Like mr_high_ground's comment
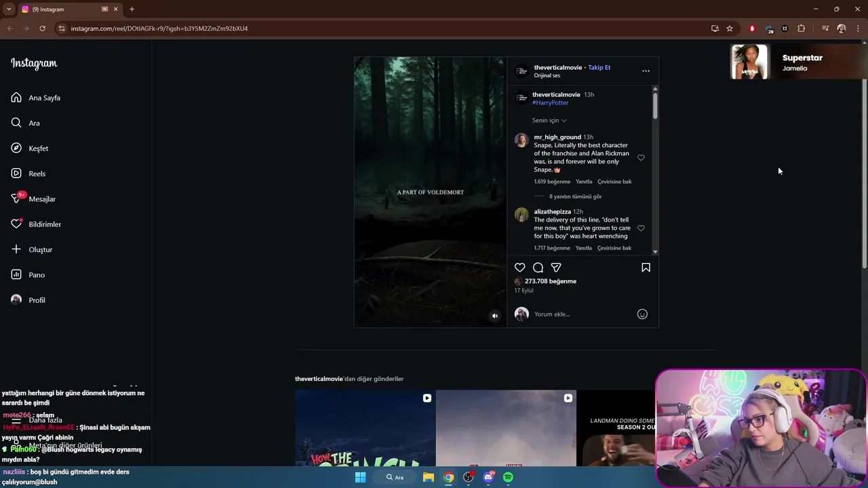 [x=641, y=158]
